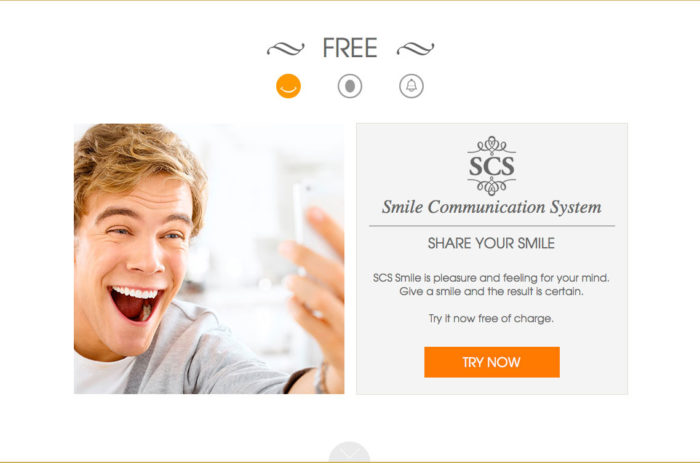700x463 pixels.
Task: Open the Smile Communication System title
Action: pyautogui.click(x=492, y=207)
